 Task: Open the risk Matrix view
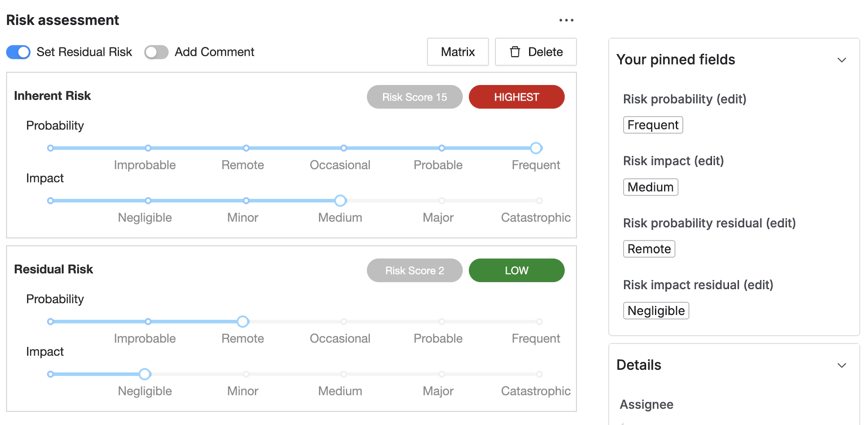point(458,52)
